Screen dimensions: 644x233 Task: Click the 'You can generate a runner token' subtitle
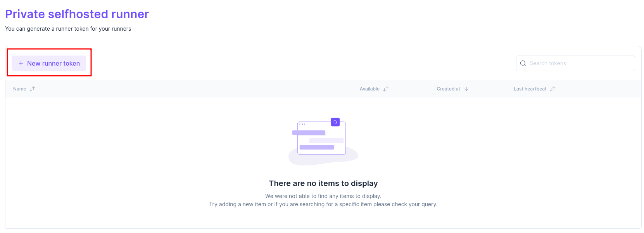click(68, 29)
